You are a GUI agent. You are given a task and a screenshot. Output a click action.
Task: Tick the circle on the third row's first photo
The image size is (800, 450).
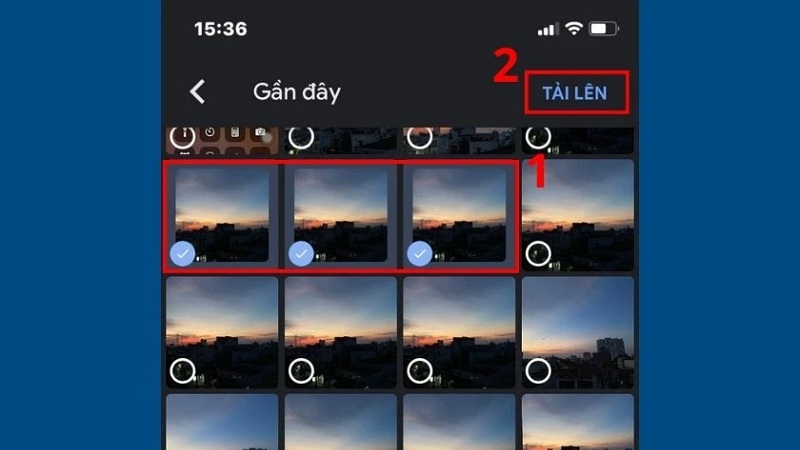click(182, 371)
